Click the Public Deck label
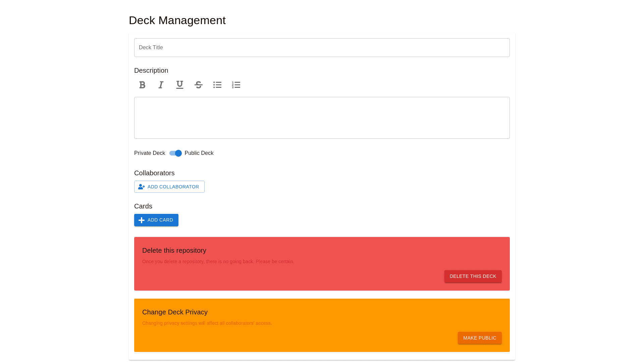644x362 pixels. click(199, 153)
